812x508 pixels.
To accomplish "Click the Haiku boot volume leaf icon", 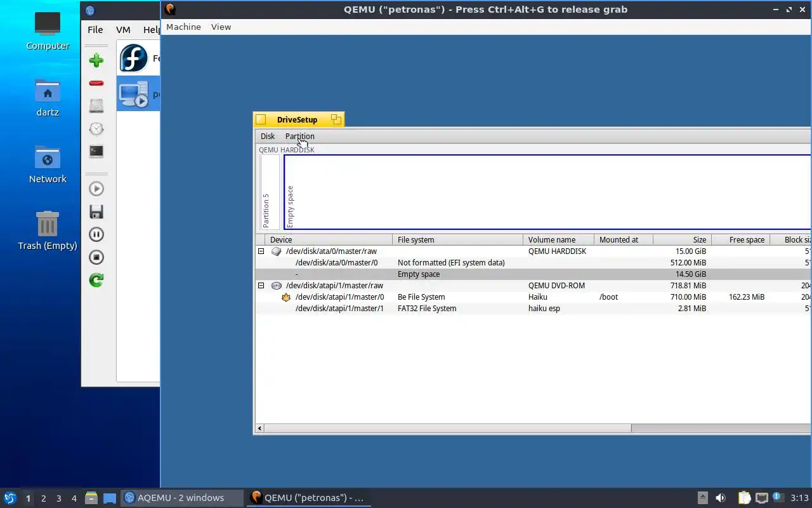I will click(x=286, y=297).
